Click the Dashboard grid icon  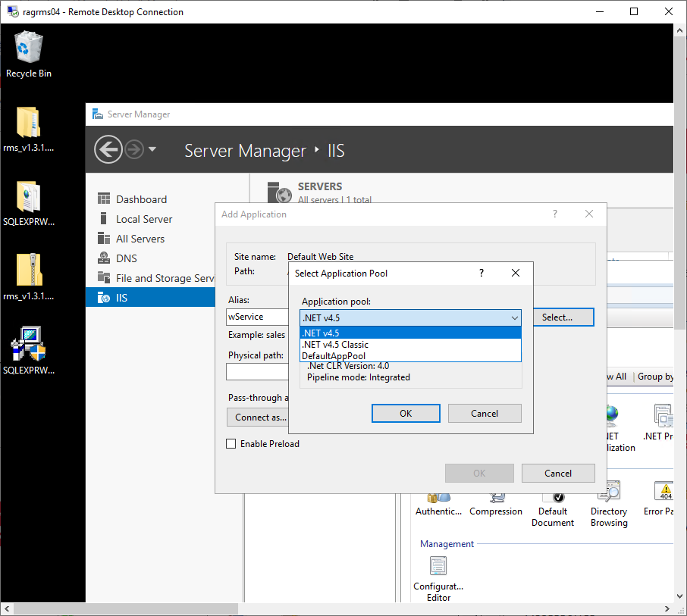point(104,199)
